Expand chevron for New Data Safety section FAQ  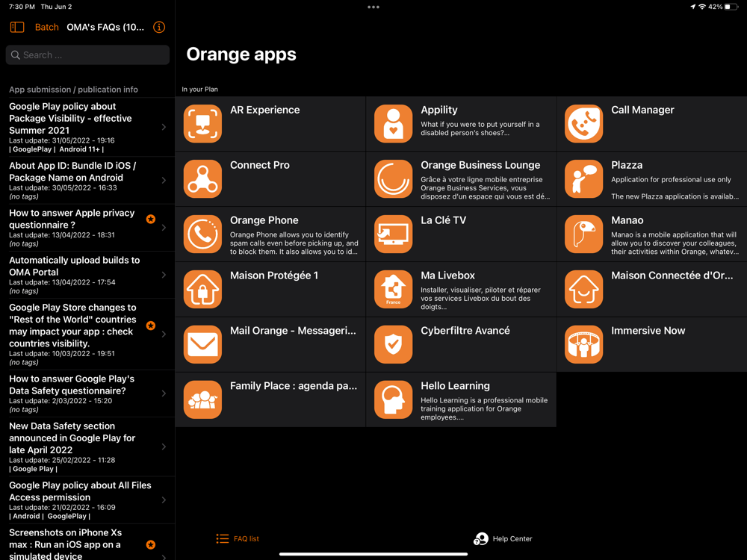coord(164,447)
